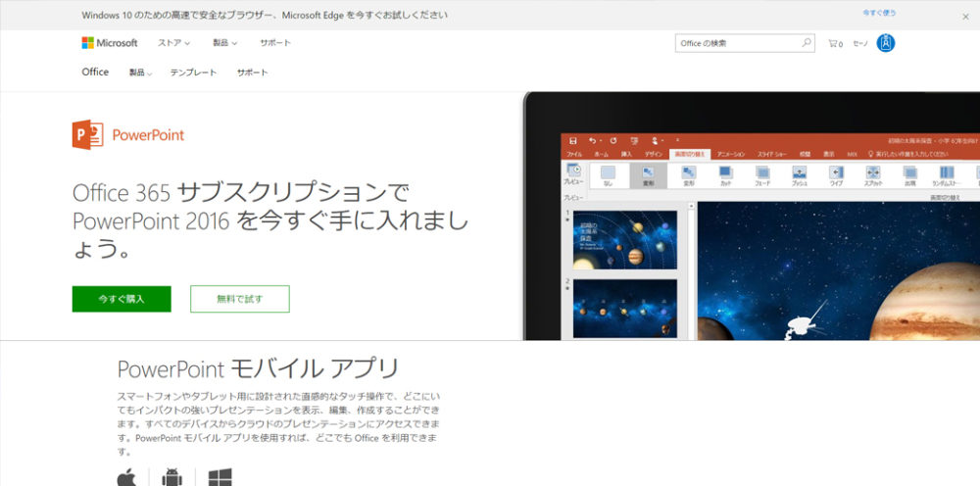This screenshot has height=486, width=980.
Task: Choose the なし transition
Action: point(608,175)
